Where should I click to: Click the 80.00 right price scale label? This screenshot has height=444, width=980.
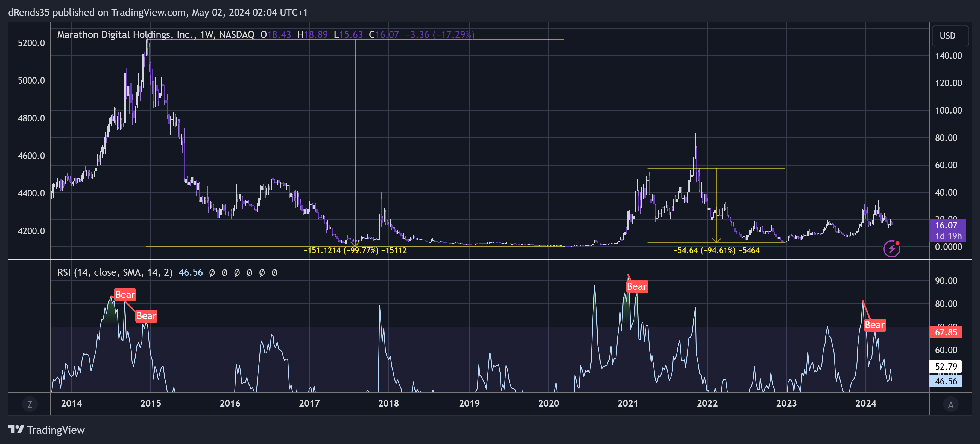pos(946,137)
